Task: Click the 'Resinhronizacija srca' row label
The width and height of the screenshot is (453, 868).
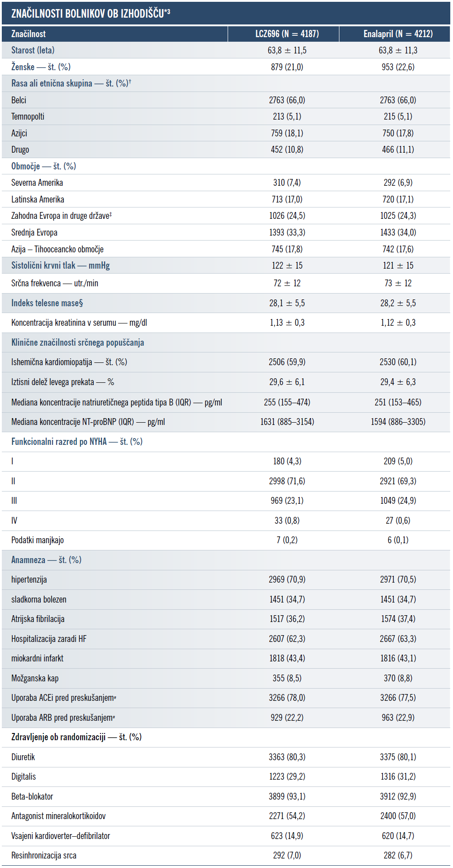Action: click(x=44, y=855)
